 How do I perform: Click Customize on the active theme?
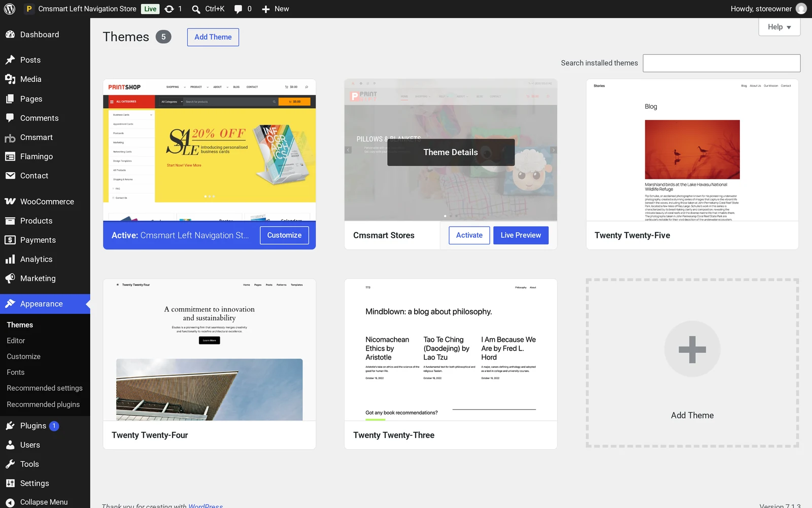pos(284,235)
